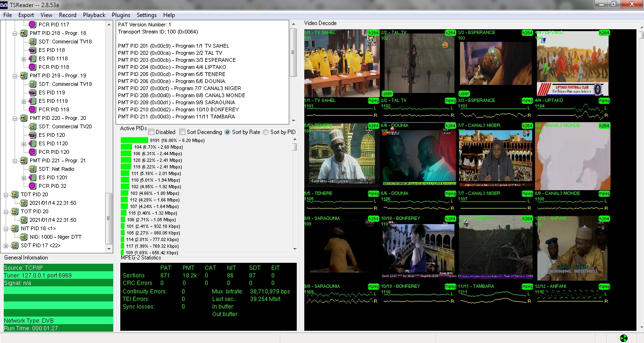Collapse the PMT PID 218 tree node
Screen dimensions: 644x343
point(15,33)
